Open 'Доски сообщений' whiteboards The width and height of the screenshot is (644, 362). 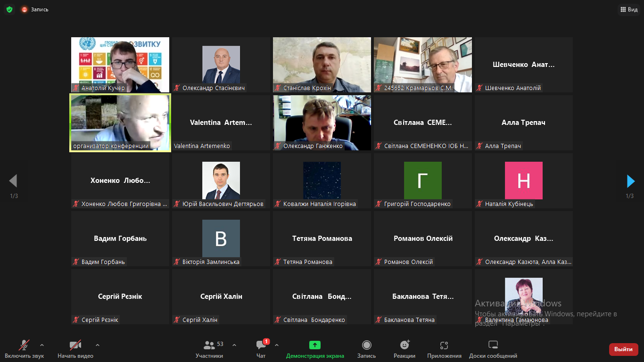pyautogui.click(x=493, y=349)
